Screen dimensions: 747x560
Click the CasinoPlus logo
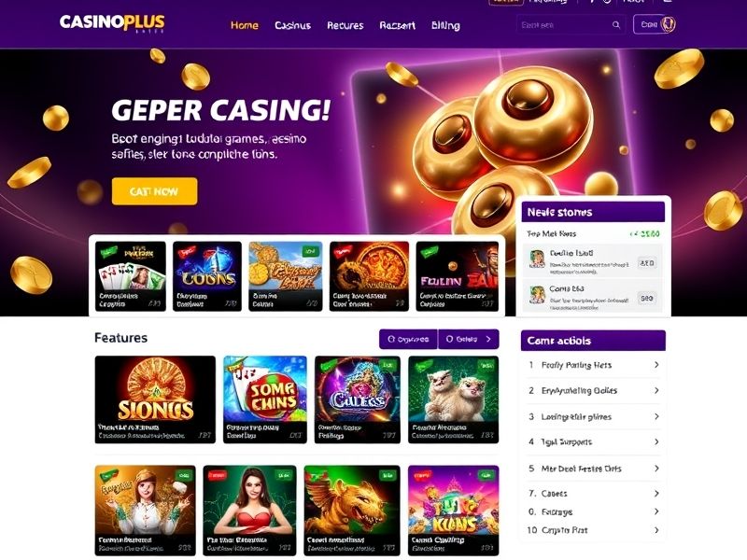(x=112, y=22)
